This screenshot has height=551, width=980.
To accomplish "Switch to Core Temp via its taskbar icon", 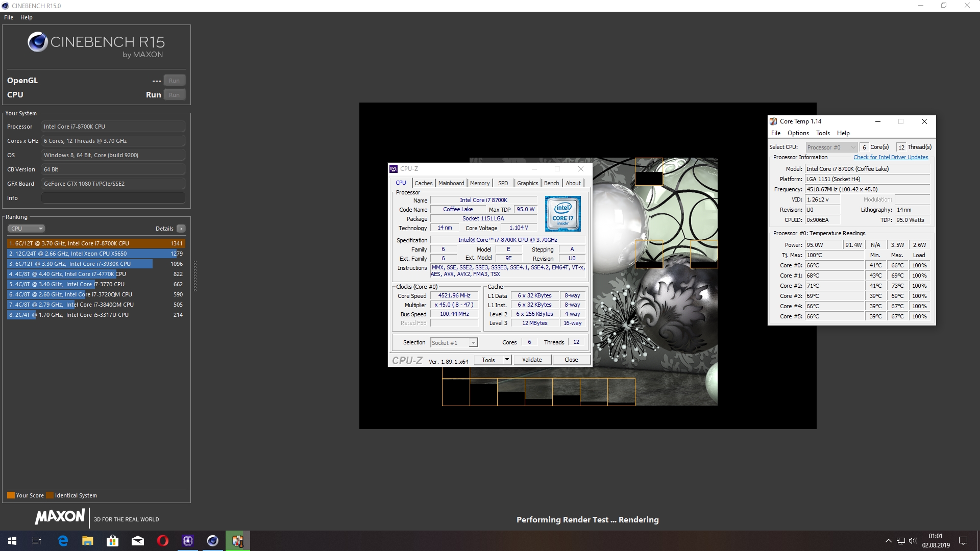I will 238,541.
